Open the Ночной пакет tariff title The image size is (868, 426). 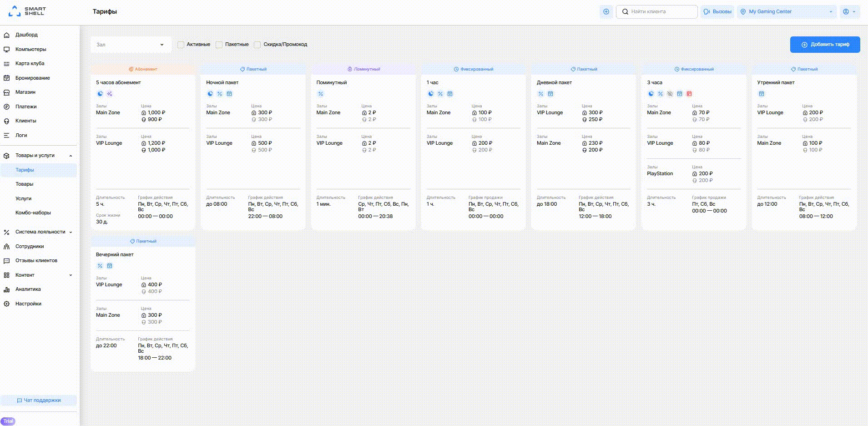[x=222, y=83]
